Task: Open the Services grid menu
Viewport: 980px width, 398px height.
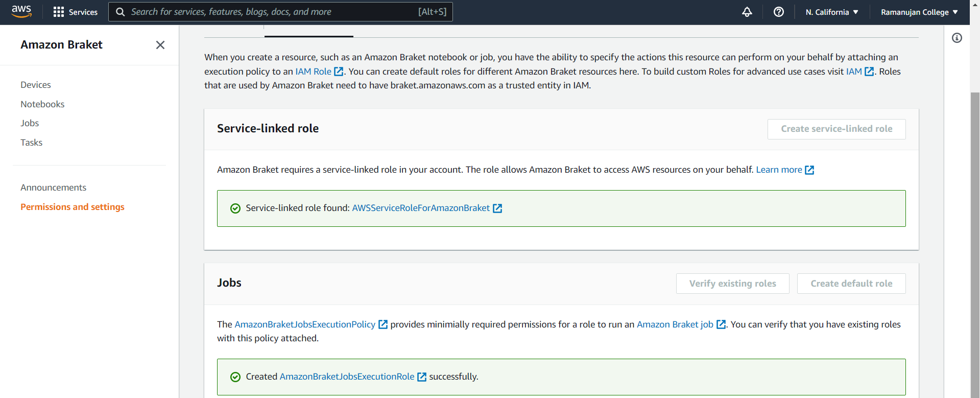Action: click(x=59, y=12)
